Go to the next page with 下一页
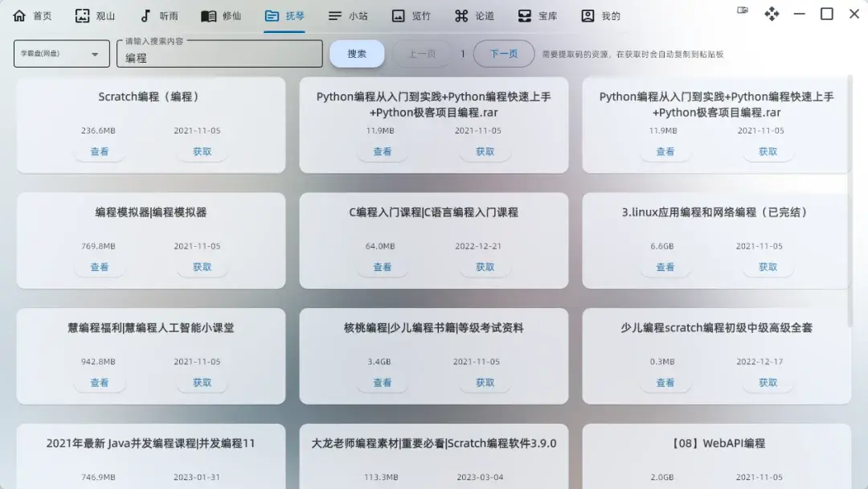868x489 pixels. (506, 53)
